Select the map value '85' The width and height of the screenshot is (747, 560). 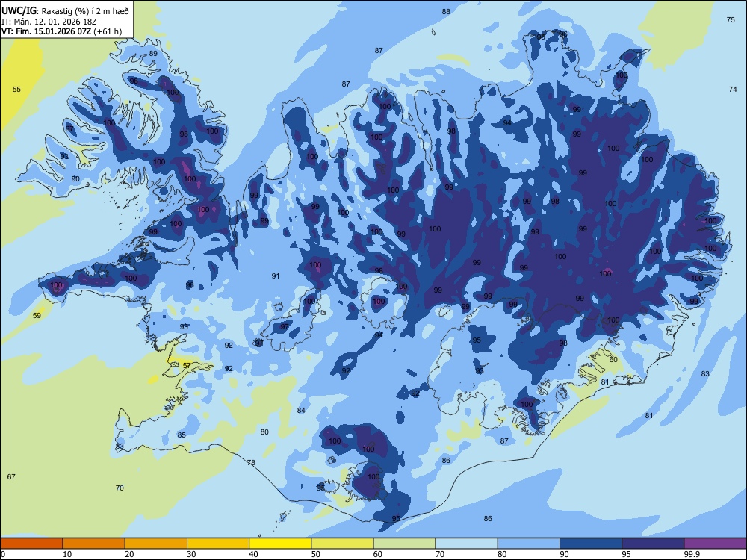(x=182, y=435)
